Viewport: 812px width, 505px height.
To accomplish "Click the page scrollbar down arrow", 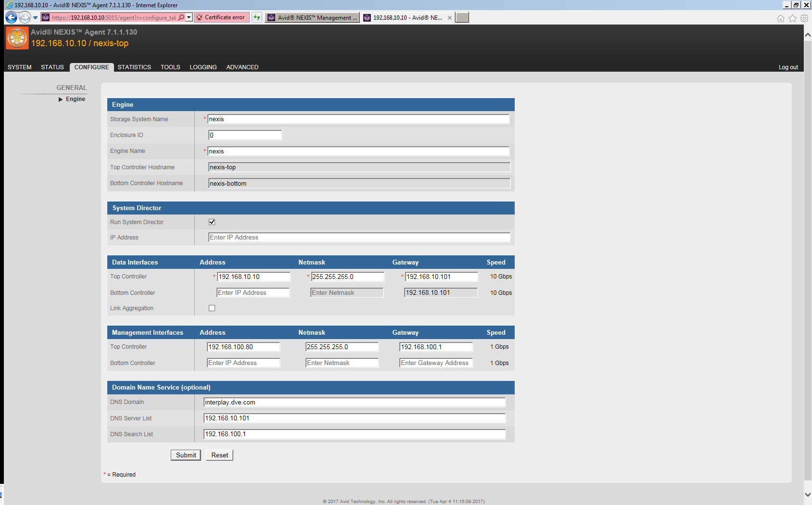I will click(x=808, y=494).
